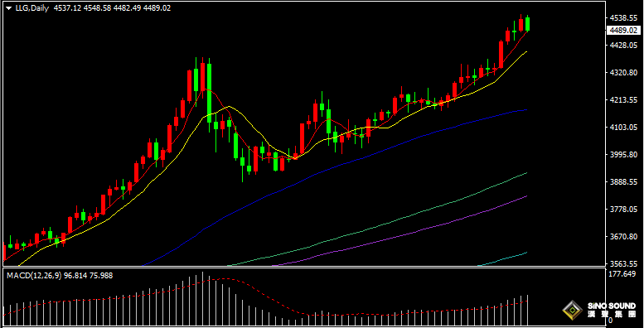Click the current price tag 4489.02
Image resolution: width=644 pixels, height=328 pixels.
624,30
